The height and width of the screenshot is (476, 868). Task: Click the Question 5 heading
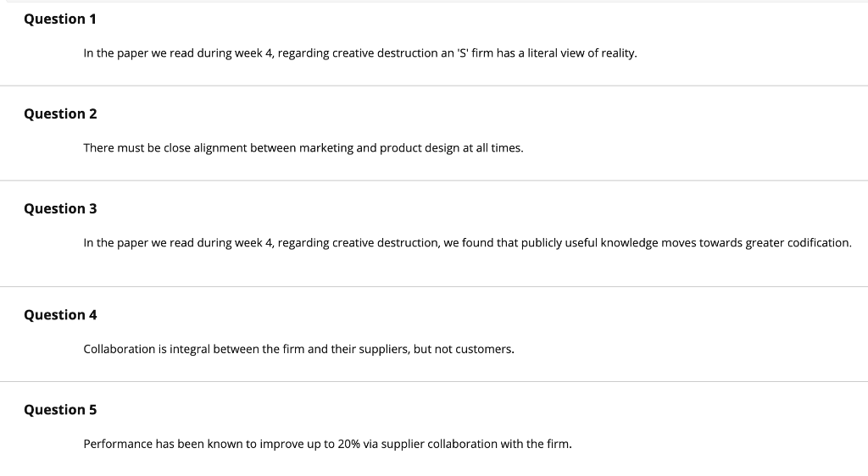tap(60, 410)
